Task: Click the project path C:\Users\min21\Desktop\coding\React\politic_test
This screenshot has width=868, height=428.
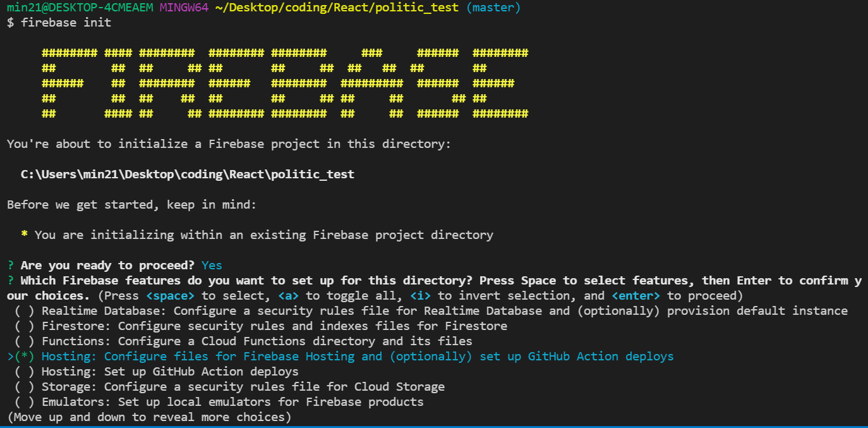Action: point(188,174)
